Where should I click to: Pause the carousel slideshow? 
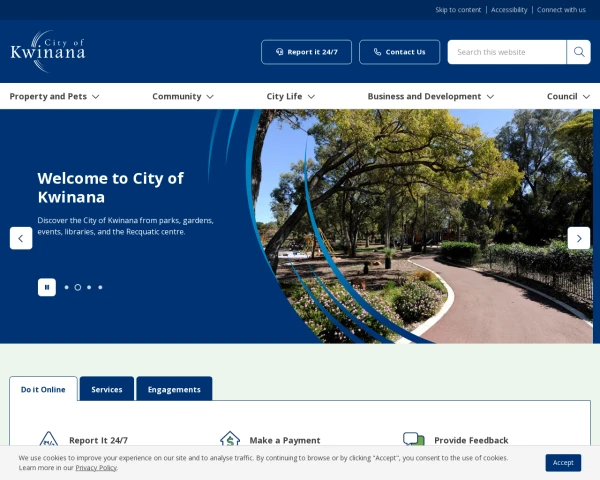47,287
